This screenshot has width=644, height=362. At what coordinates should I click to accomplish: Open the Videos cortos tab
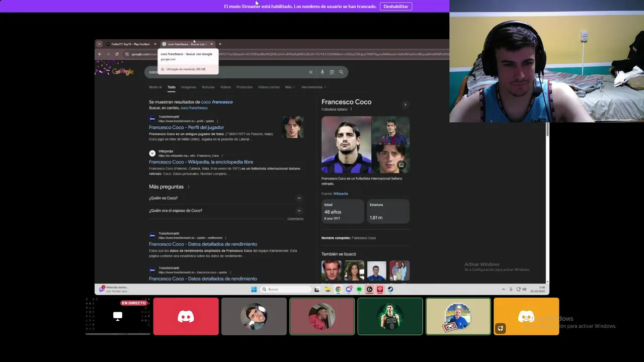click(269, 87)
